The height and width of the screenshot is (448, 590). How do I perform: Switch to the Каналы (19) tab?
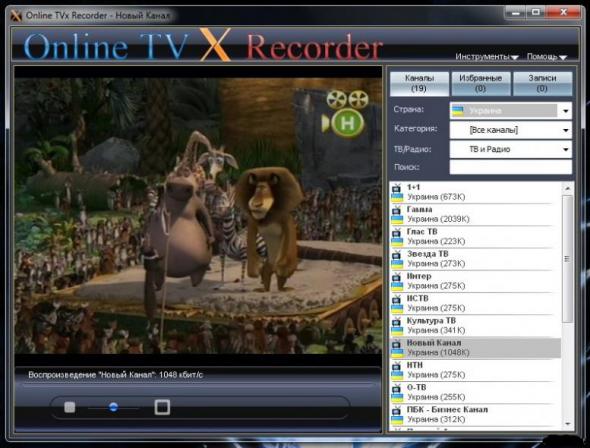click(x=419, y=83)
